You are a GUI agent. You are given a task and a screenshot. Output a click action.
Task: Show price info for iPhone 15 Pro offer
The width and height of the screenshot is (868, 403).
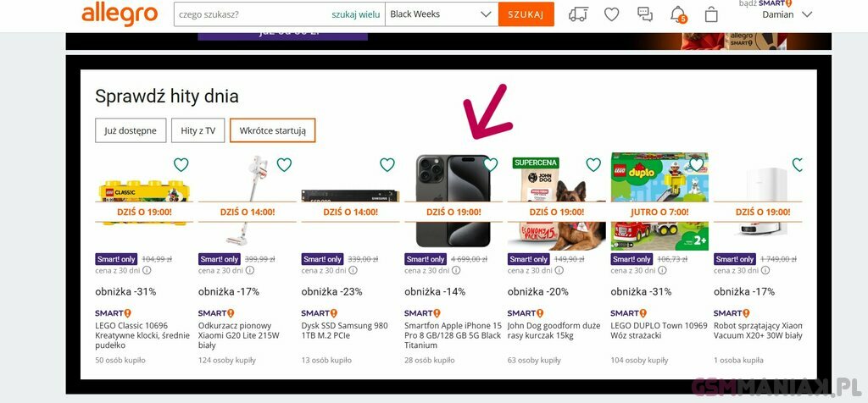click(455, 270)
